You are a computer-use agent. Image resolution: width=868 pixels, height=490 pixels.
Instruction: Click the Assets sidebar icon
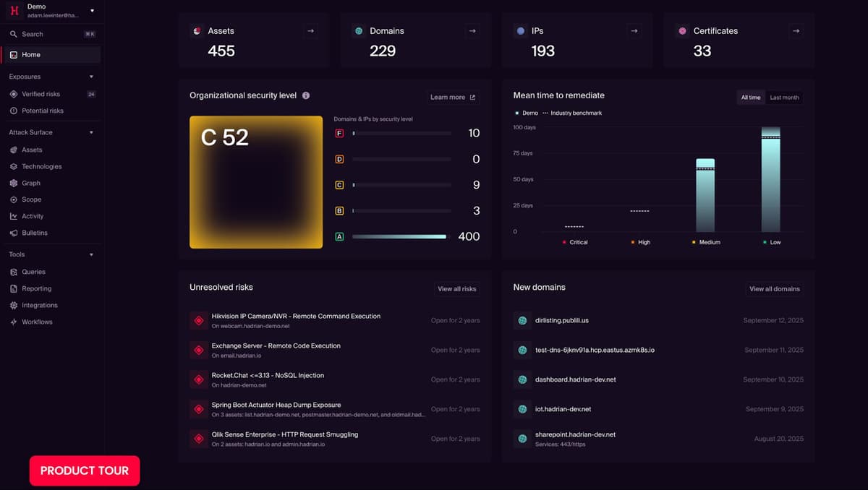[14, 150]
